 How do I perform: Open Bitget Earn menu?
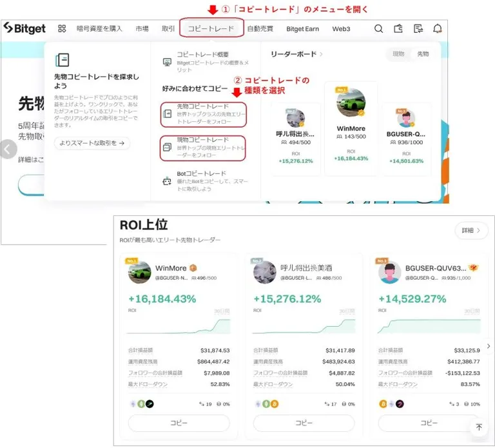click(302, 29)
